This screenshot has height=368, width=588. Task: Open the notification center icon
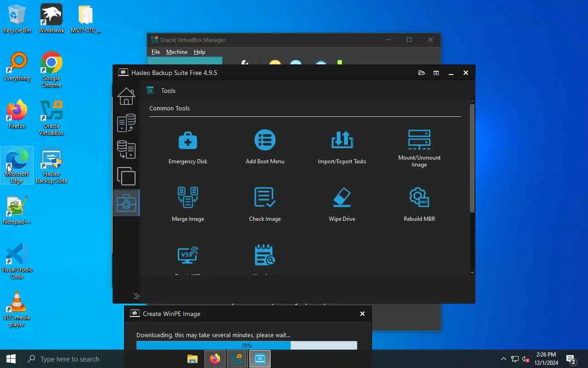(x=571, y=359)
